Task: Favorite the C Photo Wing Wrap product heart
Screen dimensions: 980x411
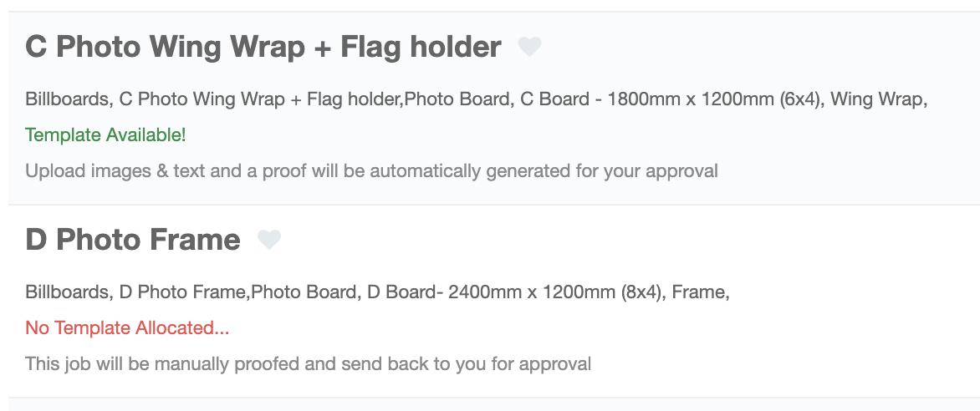Action: 529,47
